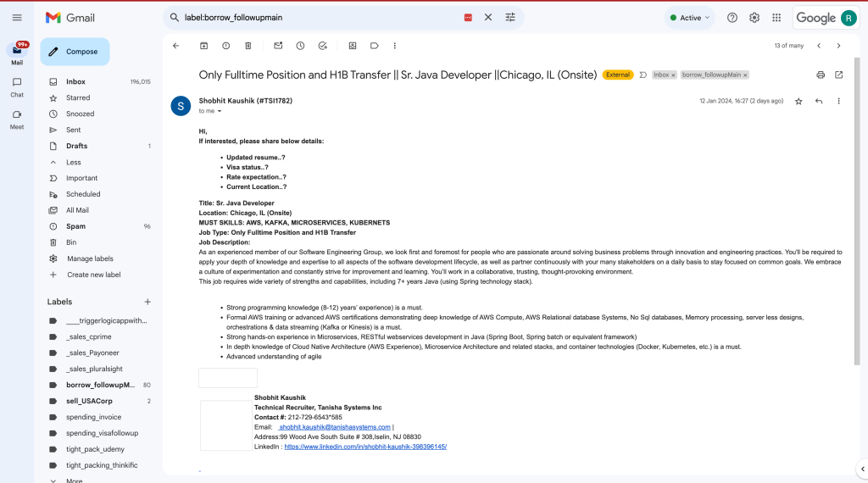Expand recipient details next to 'to me'
This screenshot has width=868, height=483.
click(x=220, y=111)
